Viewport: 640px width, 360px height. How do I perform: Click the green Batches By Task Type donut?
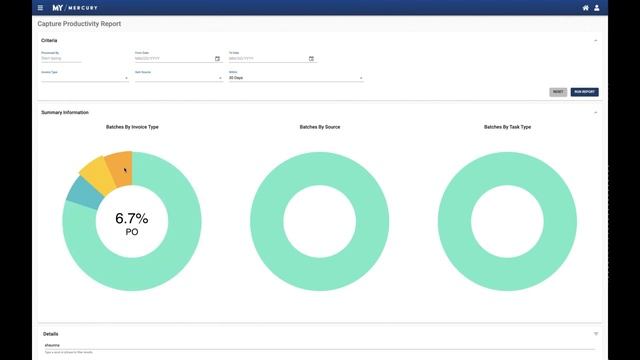[507, 274]
